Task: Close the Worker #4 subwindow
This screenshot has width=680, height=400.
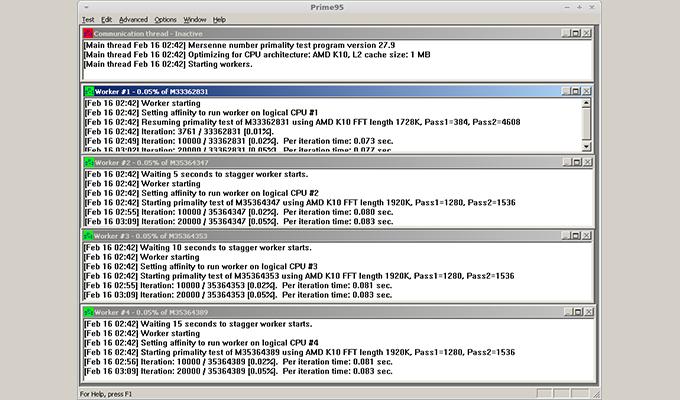Action: (x=589, y=311)
